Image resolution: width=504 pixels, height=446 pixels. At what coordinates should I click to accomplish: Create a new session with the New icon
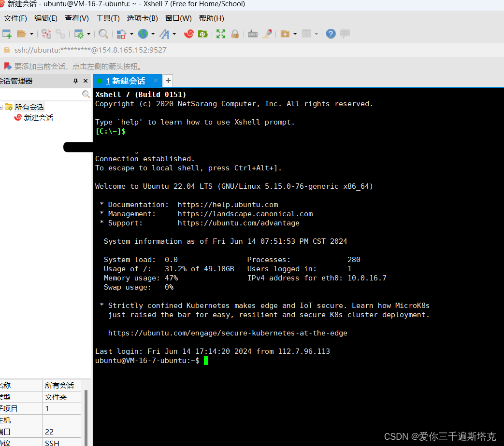click(x=7, y=34)
